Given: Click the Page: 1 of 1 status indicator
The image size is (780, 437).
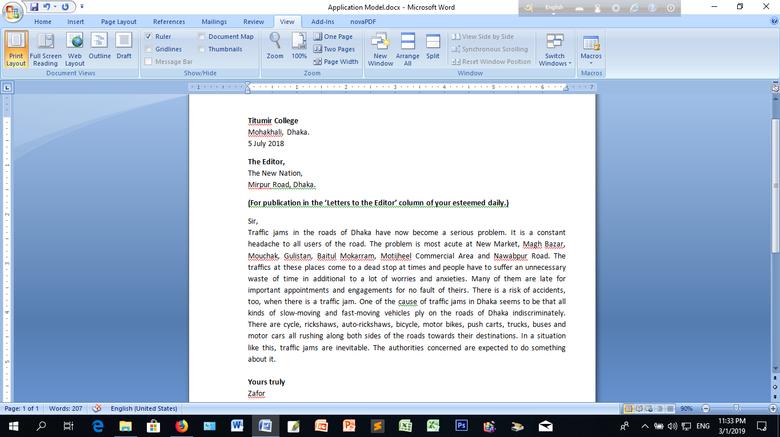Looking at the screenshot, I should click(21, 409).
